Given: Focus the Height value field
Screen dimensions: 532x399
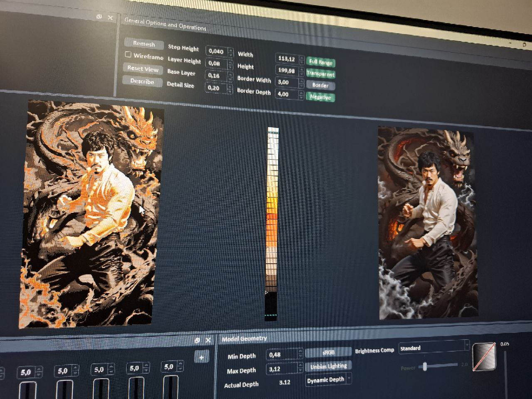Looking at the screenshot, I should [x=286, y=71].
